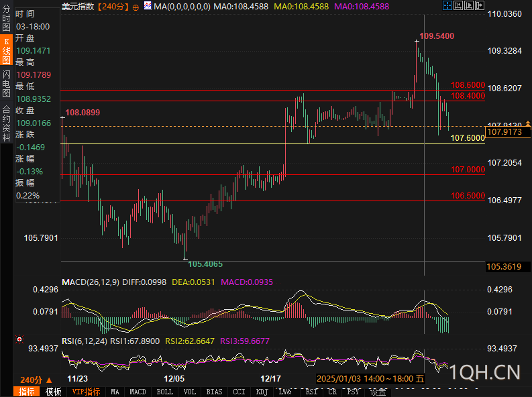Select the CR indicator button
This screenshot has height=397, width=532.
[333, 392]
